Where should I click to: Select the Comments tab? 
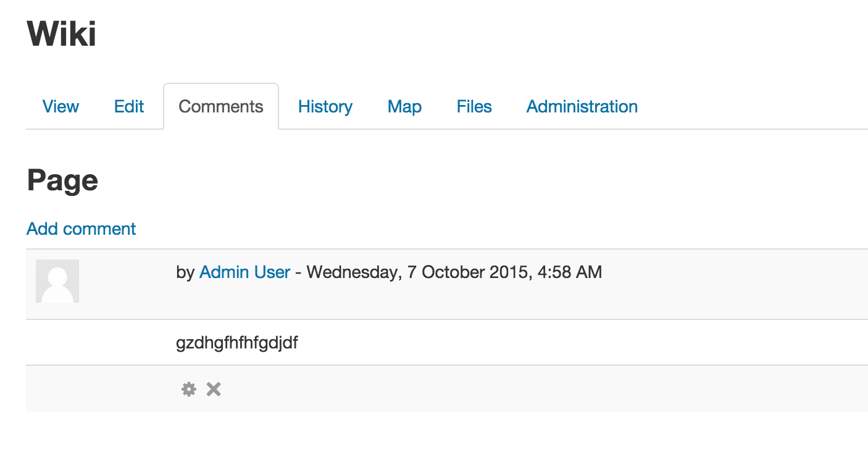point(221,106)
